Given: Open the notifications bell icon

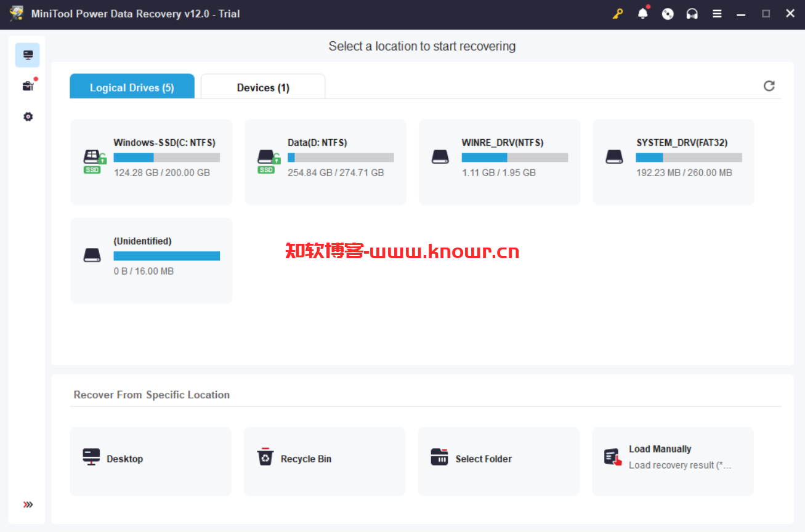Looking at the screenshot, I should click(643, 14).
